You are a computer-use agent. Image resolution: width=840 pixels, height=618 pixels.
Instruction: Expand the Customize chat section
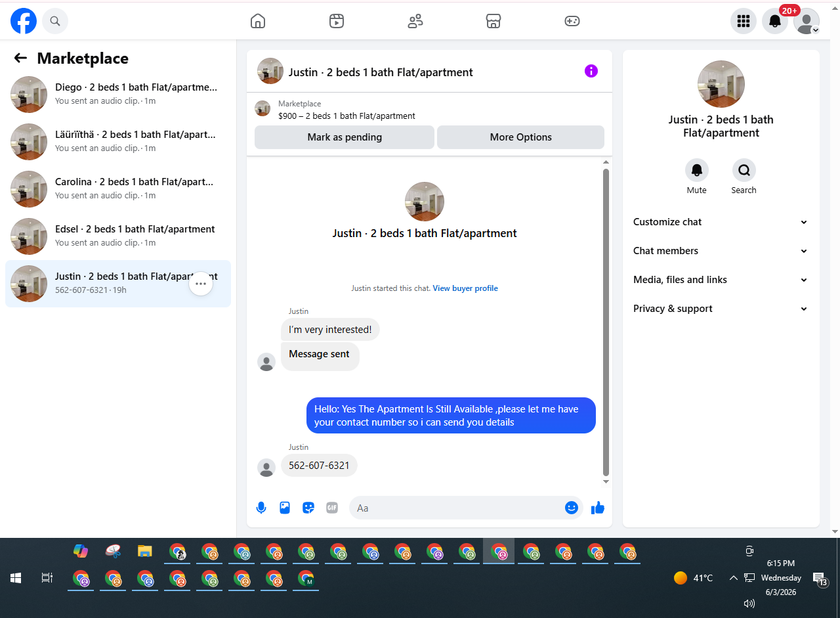pos(721,222)
